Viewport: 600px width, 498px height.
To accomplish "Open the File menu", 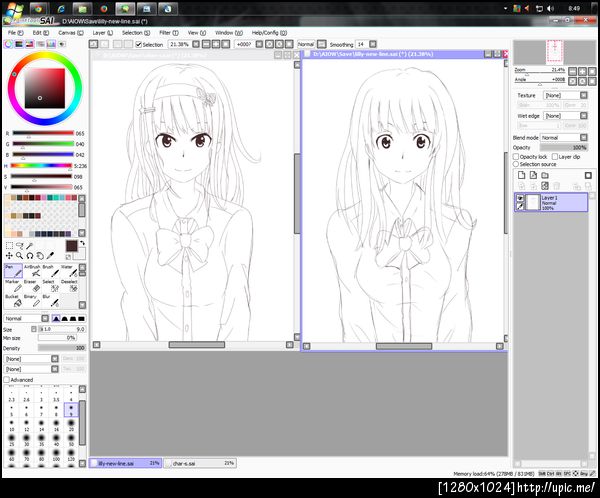I will coord(15,33).
